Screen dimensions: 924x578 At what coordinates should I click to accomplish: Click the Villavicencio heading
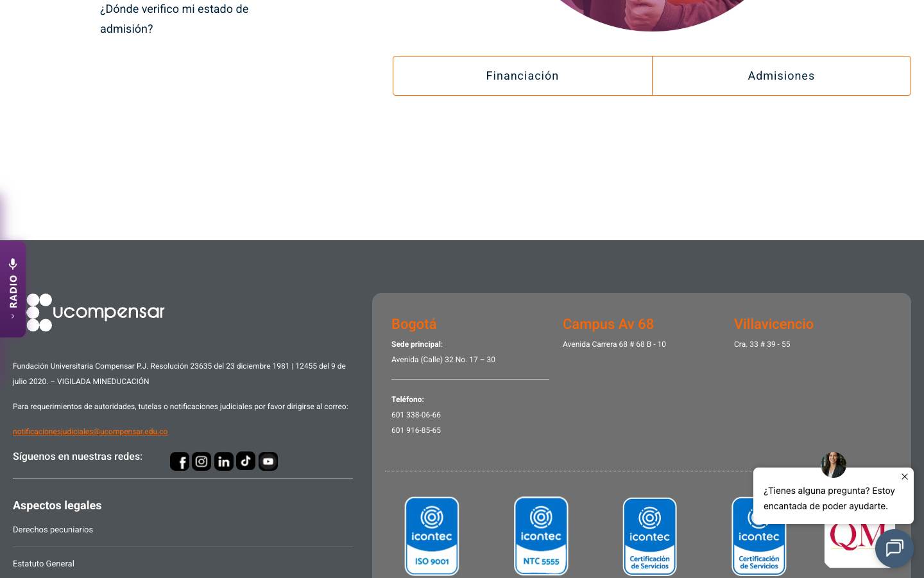click(774, 324)
